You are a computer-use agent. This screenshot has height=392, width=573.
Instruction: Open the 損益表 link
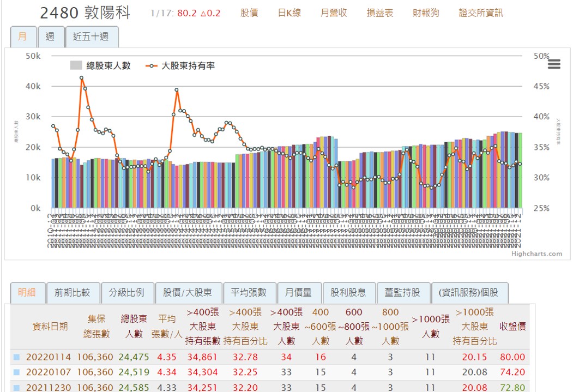[380, 13]
